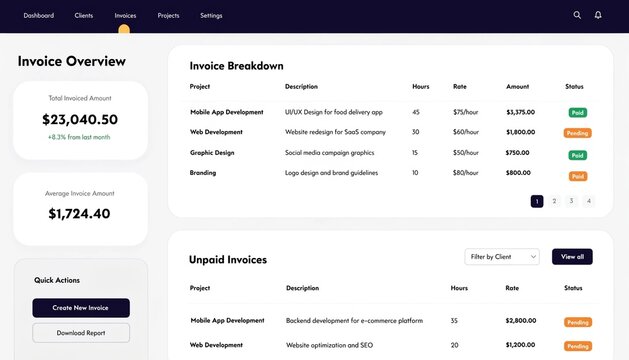Click Paid status of Graphic Design row
Screen dimensions: 629x360
[x=578, y=155]
